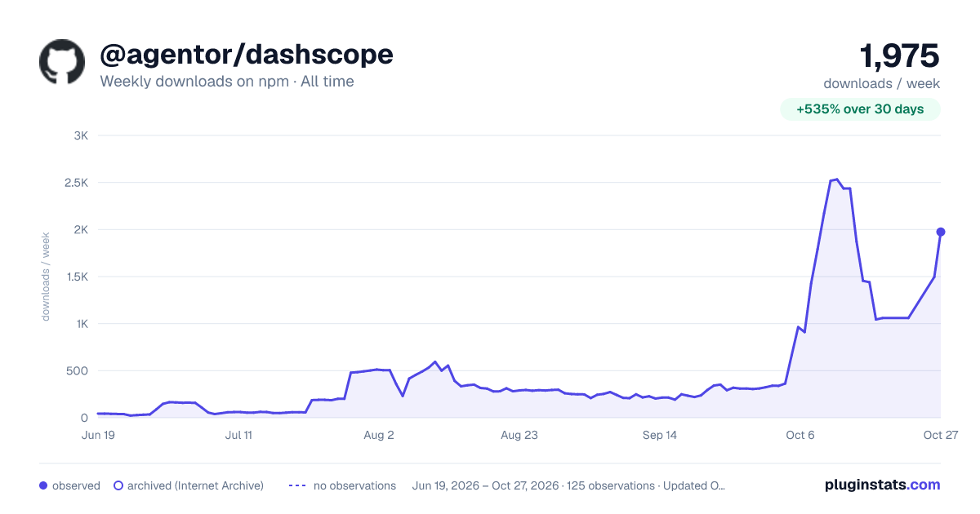Click the 'no observations' legend label

(x=354, y=485)
